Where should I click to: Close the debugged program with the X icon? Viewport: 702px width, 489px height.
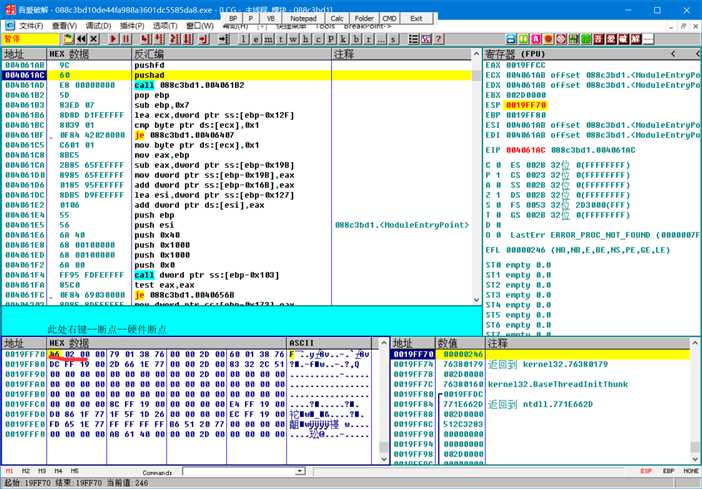point(94,39)
